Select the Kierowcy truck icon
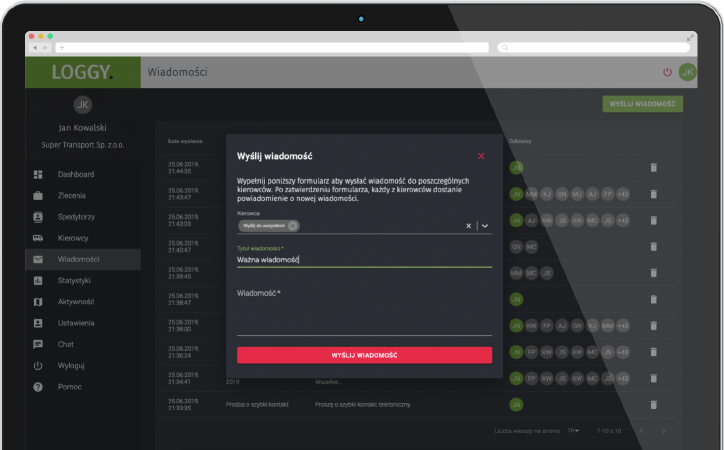This screenshot has width=724, height=450. (x=38, y=238)
